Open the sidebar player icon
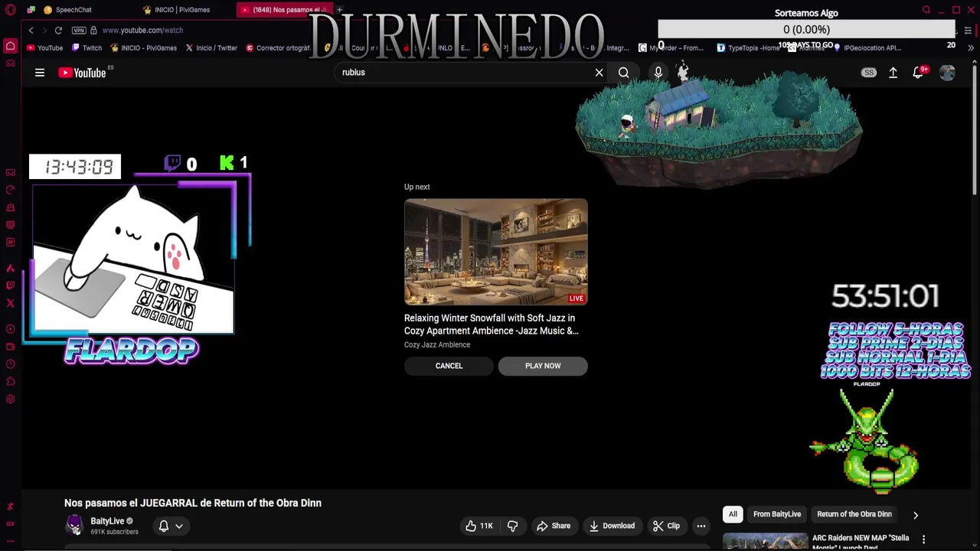Image resolution: width=980 pixels, height=551 pixels. [11, 329]
